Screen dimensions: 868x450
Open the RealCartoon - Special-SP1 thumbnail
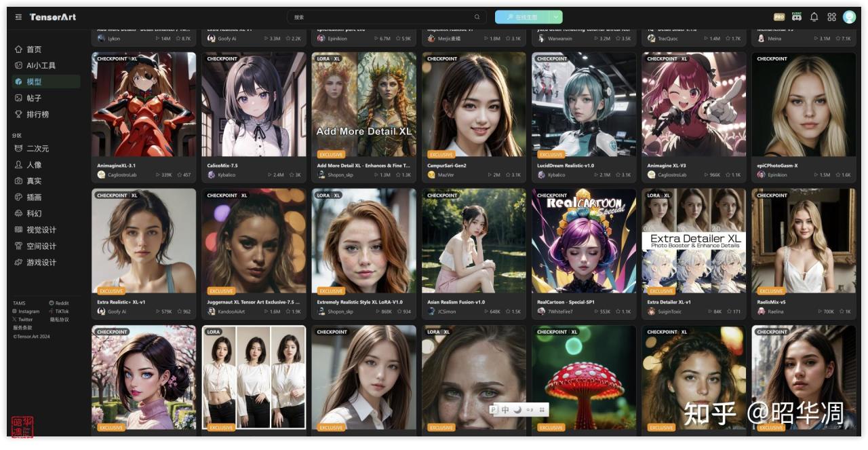pyautogui.click(x=584, y=241)
